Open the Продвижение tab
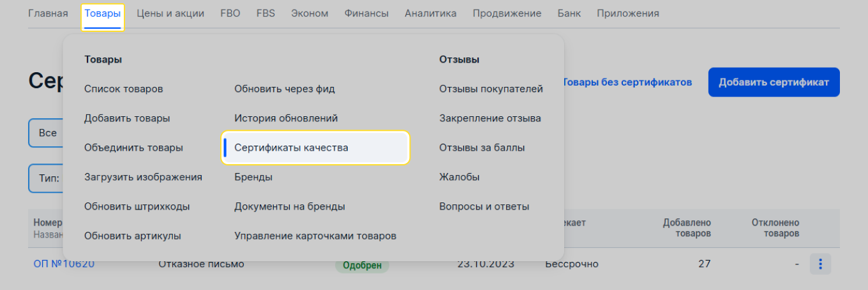 click(507, 13)
